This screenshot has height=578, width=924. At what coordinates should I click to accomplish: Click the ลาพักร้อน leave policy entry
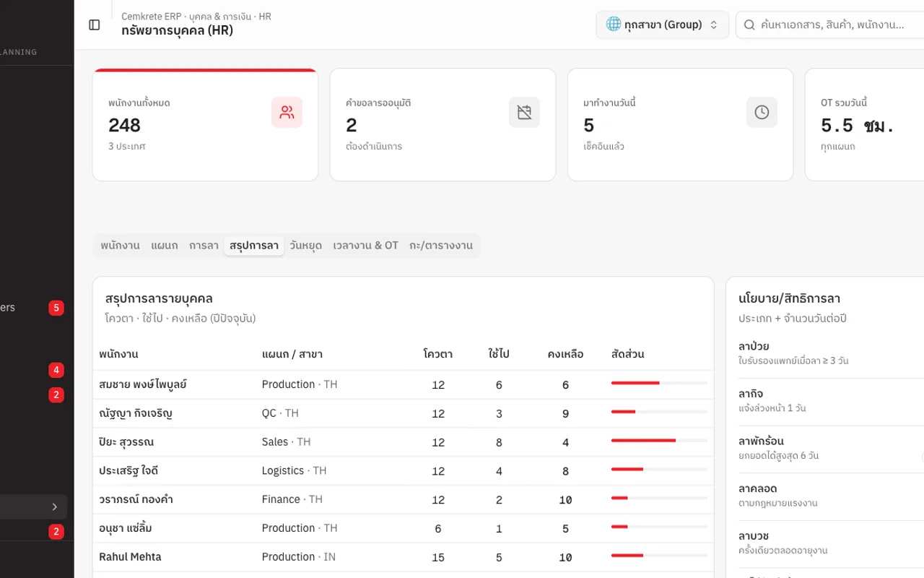pyautogui.click(x=830, y=448)
